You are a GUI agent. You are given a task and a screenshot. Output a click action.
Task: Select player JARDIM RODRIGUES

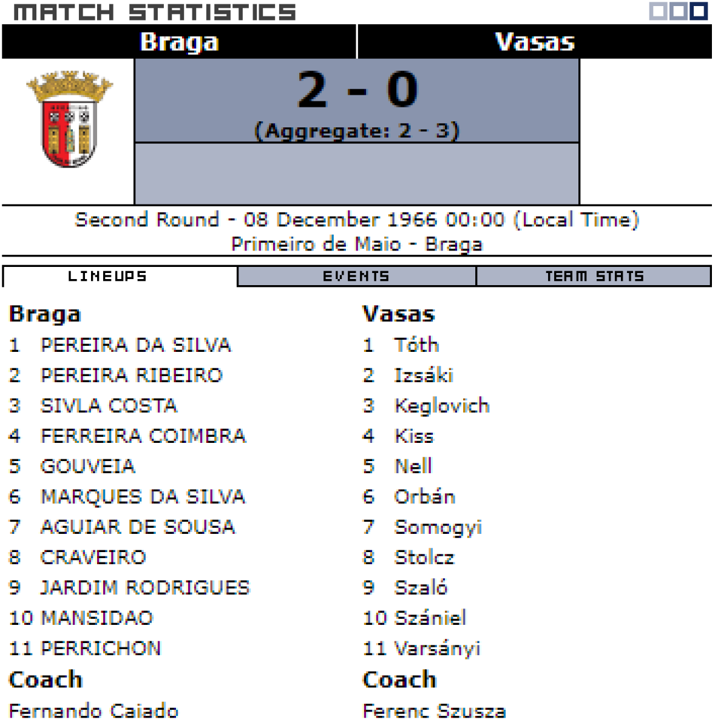click(145, 588)
